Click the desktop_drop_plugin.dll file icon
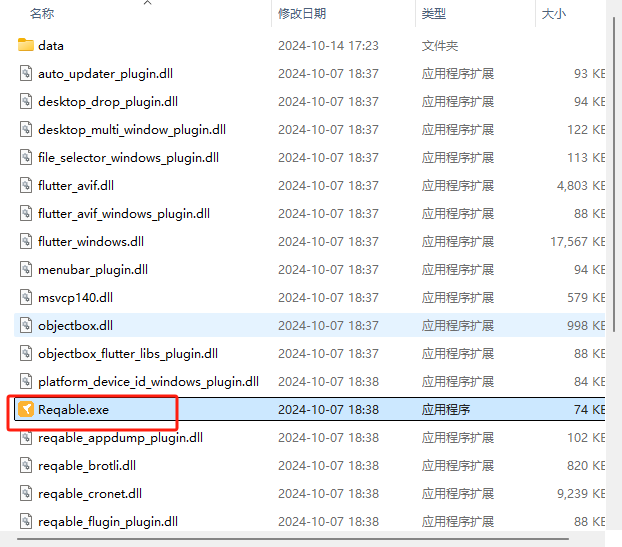 pos(26,102)
